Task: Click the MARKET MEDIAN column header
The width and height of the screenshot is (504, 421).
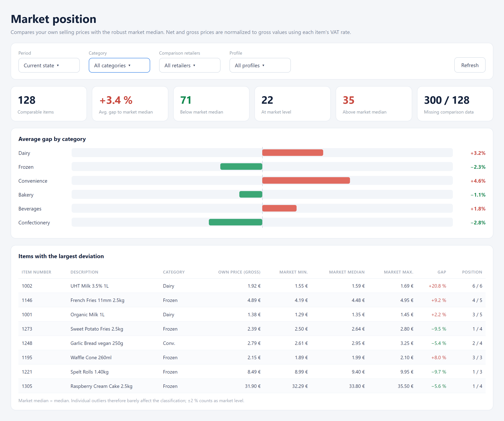Action: tap(347, 272)
